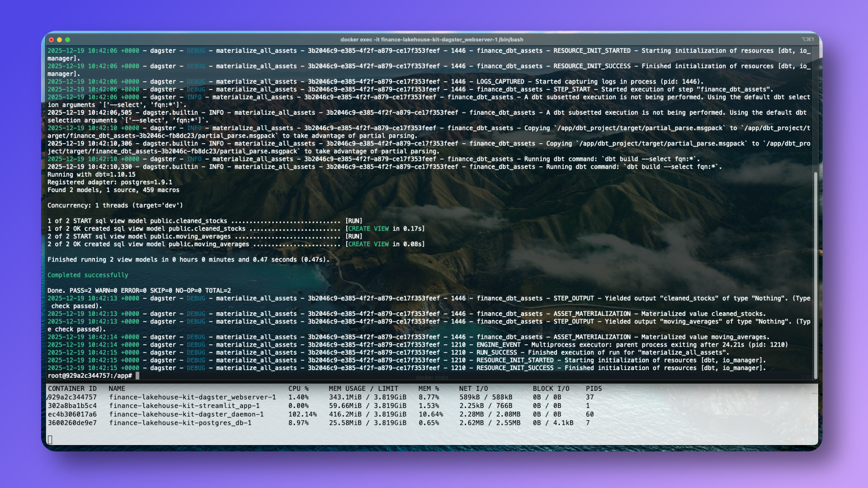The height and width of the screenshot is (488, 868).
Task: Click the yellow minimize window button
Action: (x=59, y=40)
